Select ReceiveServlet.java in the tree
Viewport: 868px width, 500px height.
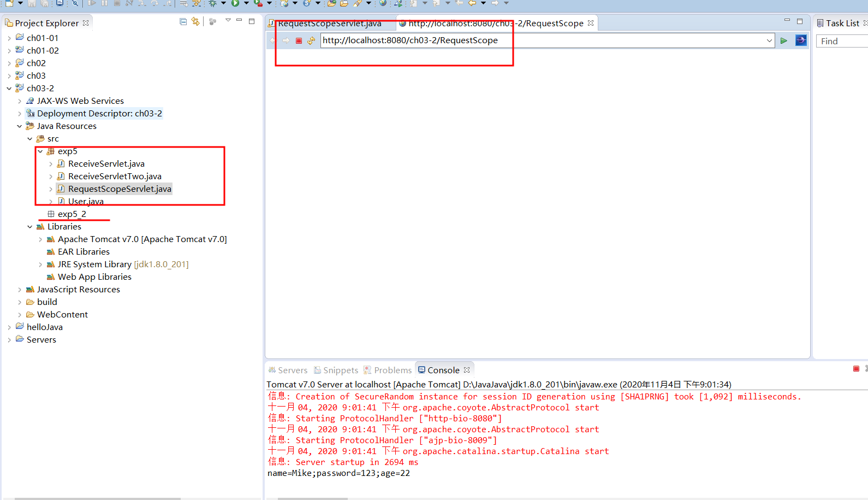click(106, 163)
